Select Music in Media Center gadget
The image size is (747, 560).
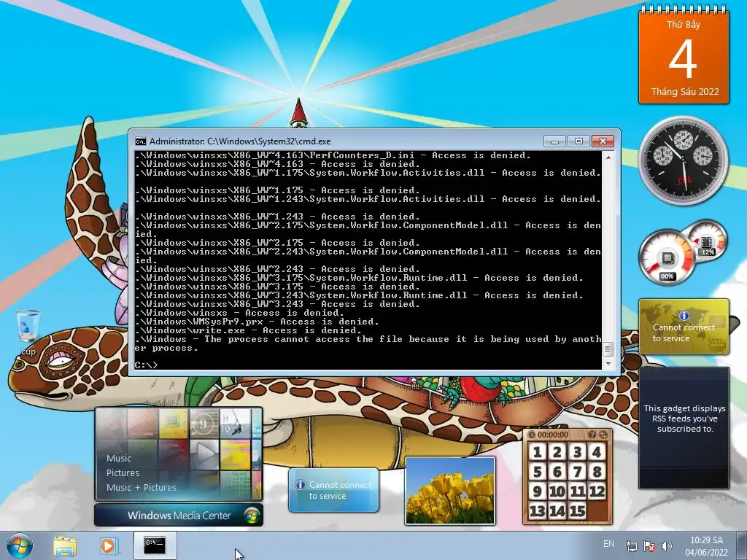119,458
